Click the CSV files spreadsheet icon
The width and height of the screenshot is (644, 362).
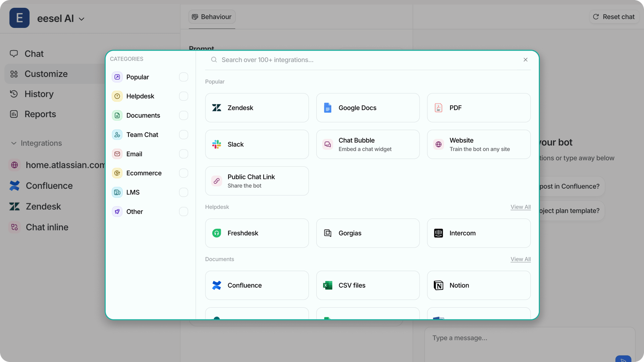point(328,285)
